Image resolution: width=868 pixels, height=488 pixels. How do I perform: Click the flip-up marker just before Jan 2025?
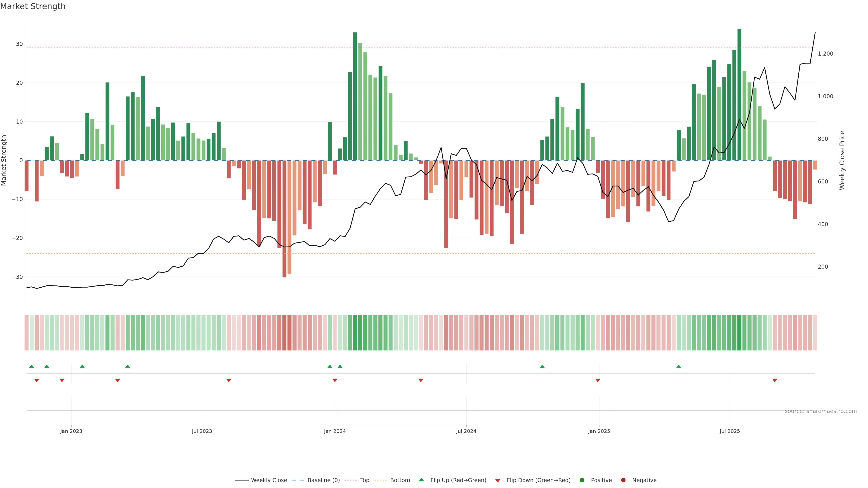tap(542, 366)
